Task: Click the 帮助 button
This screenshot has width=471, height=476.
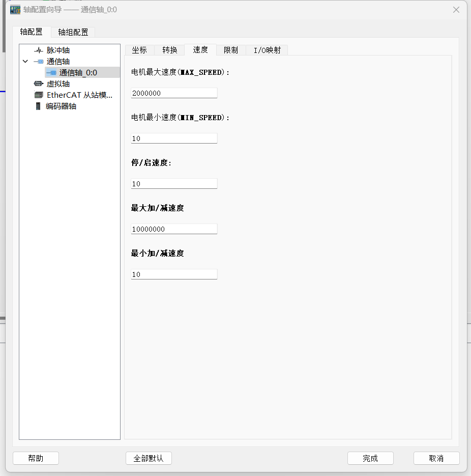Action: pos(36,458)
